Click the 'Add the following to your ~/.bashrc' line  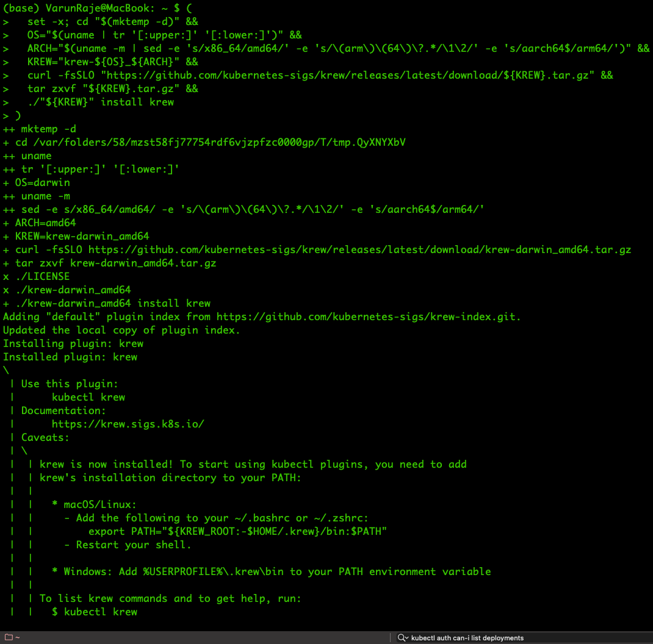tap(216, 518)
